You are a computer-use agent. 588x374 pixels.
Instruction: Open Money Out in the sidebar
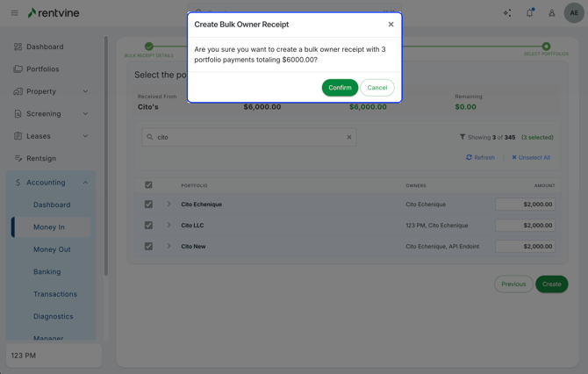coord(52,249)
